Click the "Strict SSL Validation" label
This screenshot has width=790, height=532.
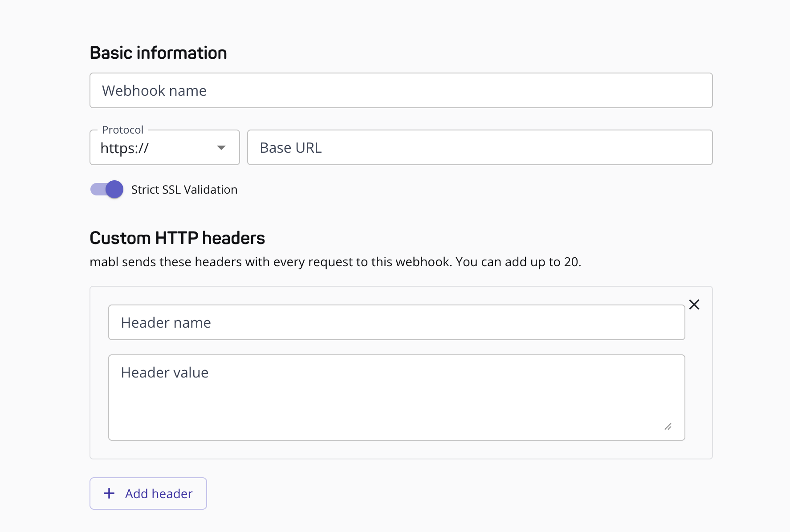coord(184,190)
